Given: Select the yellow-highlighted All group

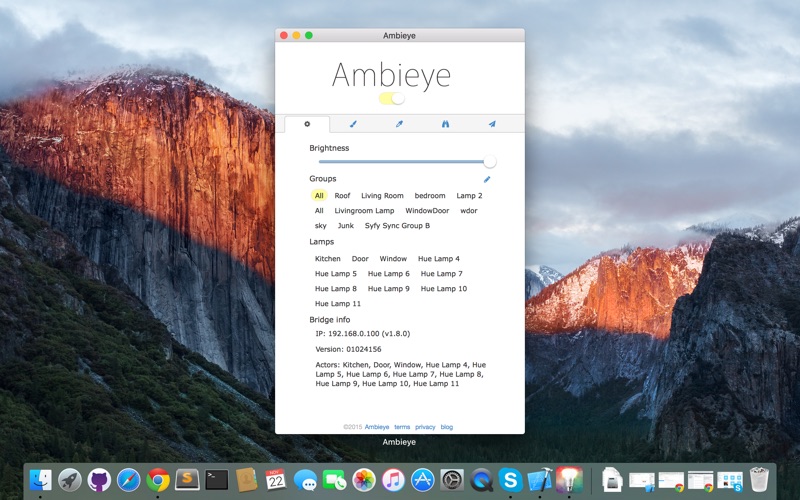Looking at the screenshot, I should [319, 195].
